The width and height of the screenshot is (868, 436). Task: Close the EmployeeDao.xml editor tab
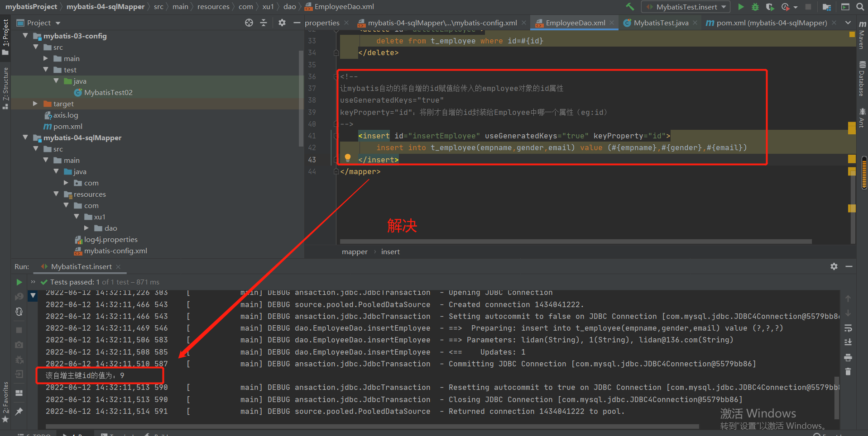coord(612,23)
